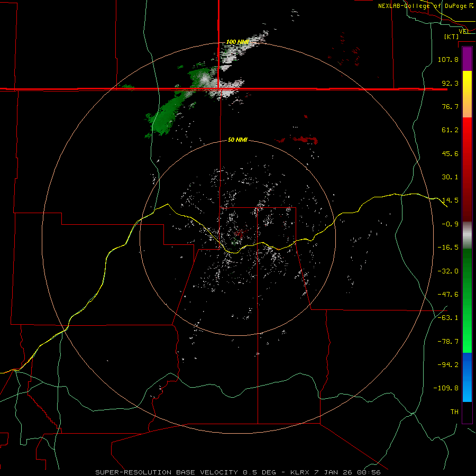
Task: Select the 45.6 legend value
Action: (x=450, y=153)
